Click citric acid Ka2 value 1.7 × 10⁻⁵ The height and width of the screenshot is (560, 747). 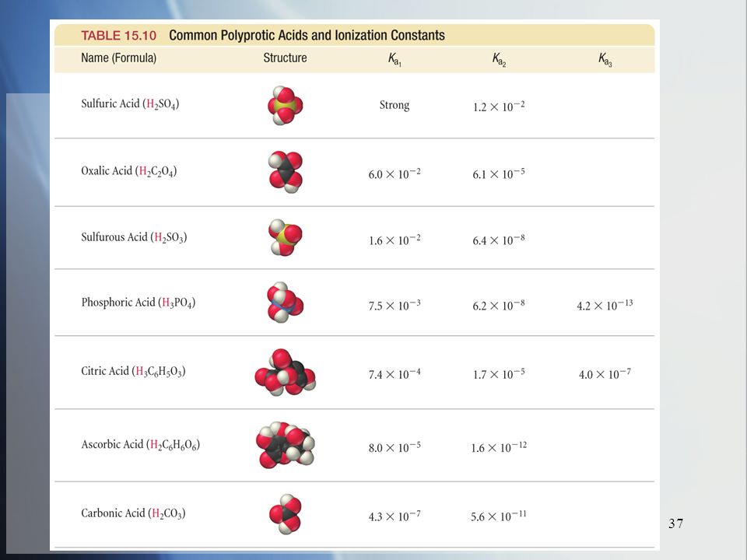tap(499, 374)
